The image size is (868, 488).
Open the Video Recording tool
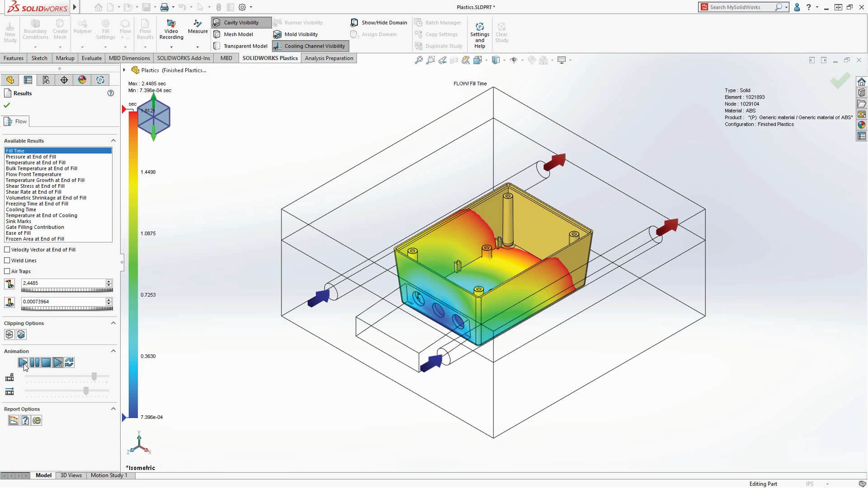click(x=171, y=28)
